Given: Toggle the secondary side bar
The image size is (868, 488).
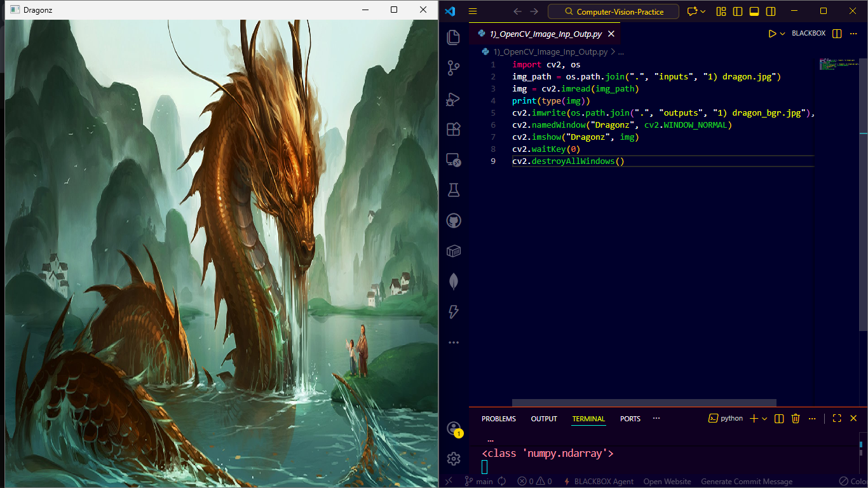Looking at the screenshot, I should pyautogui.click(x=771, y=11).
